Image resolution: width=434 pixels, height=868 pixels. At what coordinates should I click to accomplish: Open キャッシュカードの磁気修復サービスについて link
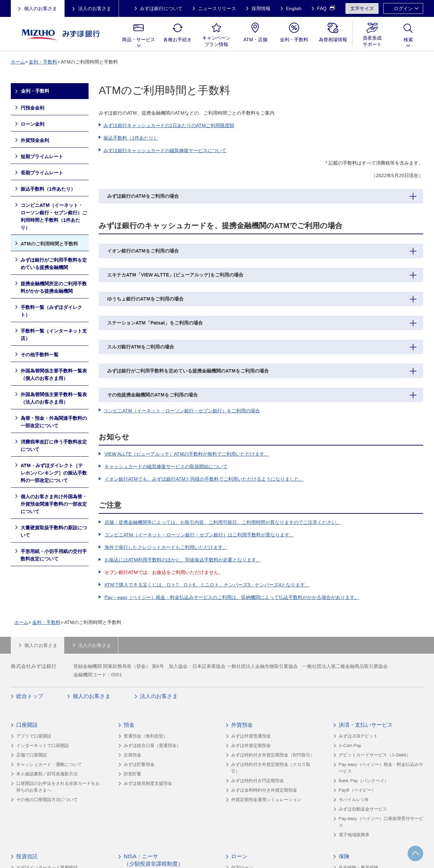[x=165, y=150]
